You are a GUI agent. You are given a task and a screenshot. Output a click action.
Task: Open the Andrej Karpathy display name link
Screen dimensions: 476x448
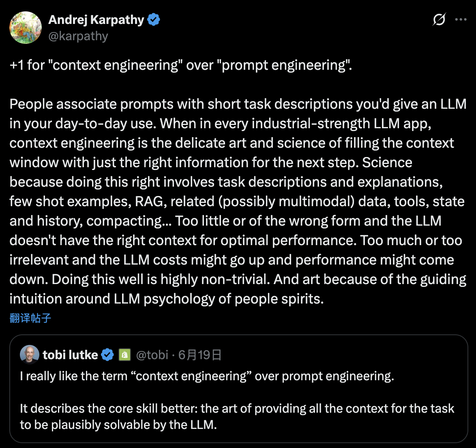[96, 19]
